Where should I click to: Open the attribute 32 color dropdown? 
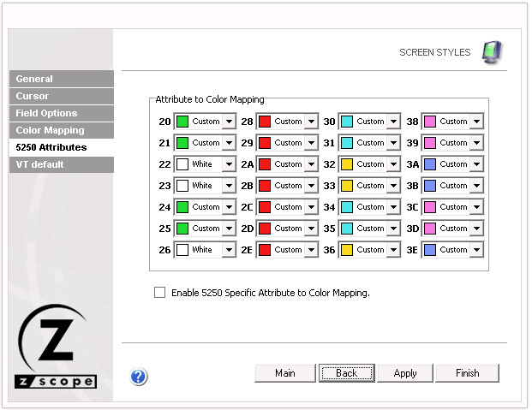[393, 164]
